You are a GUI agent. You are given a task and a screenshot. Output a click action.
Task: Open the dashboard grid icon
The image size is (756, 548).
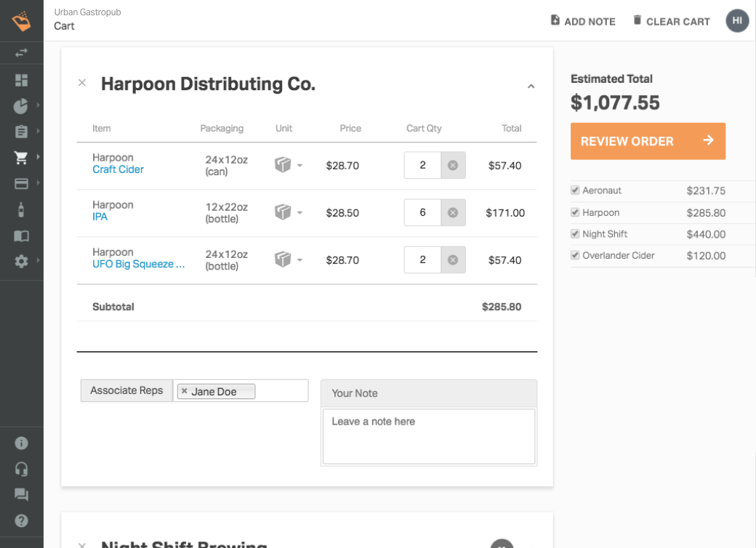pos(21,80)
